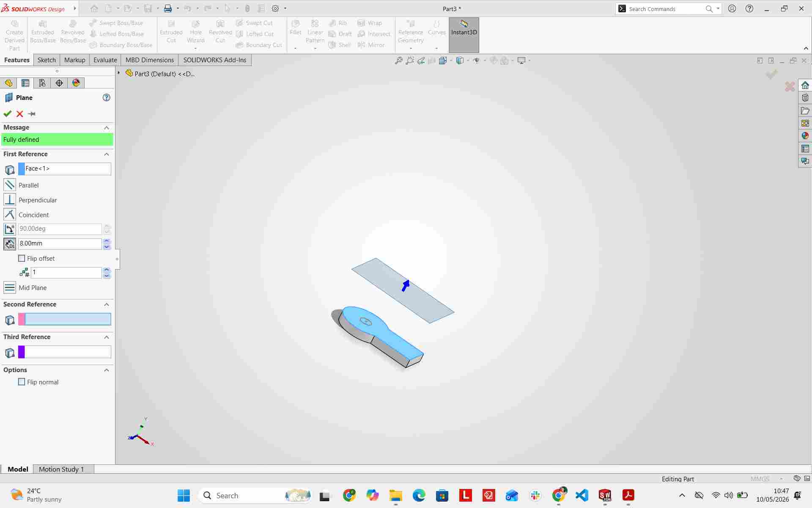Accept the plane with green checkmark
Image resolution: width=812 pixels, height=508 pixels.
coord(7,113)
